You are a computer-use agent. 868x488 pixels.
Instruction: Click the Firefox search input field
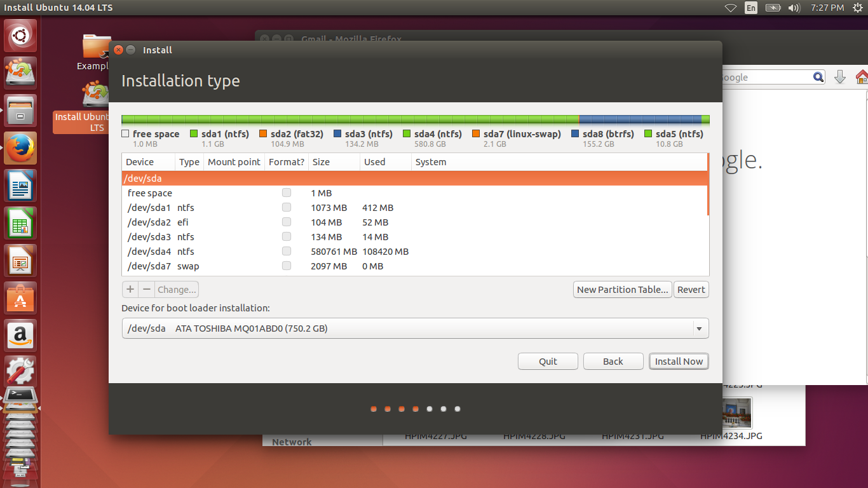pos(766,77)
